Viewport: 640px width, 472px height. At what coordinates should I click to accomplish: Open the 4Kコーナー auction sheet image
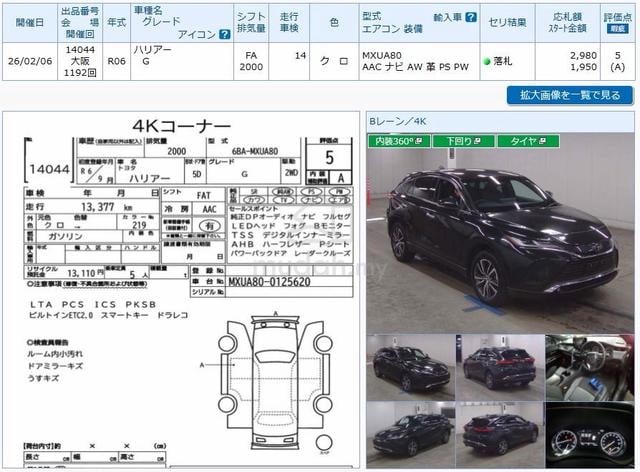(181, 290)
